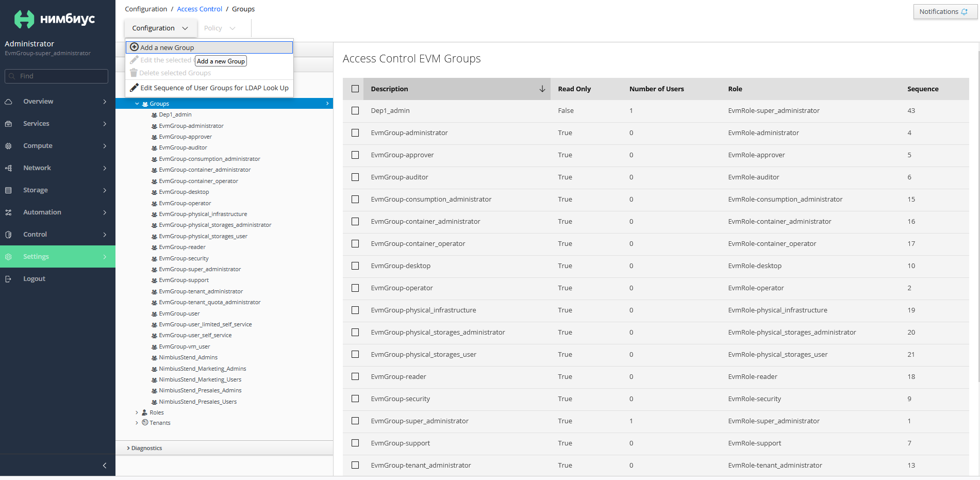Collapse the Groups tree node
This screenshot has width=980, height=480.
pos(137,104)
